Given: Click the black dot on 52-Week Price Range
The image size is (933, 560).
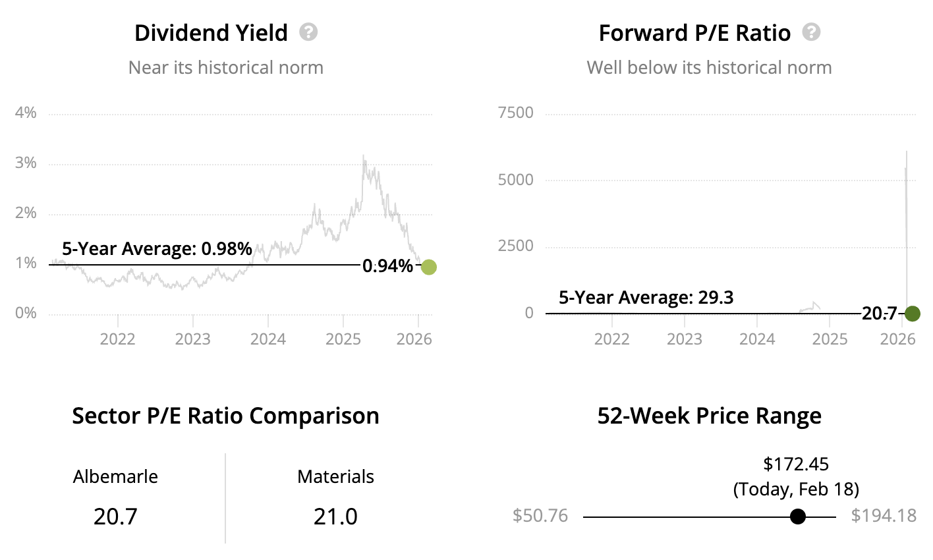Looking at the screenshot, I should coord(798,517).
